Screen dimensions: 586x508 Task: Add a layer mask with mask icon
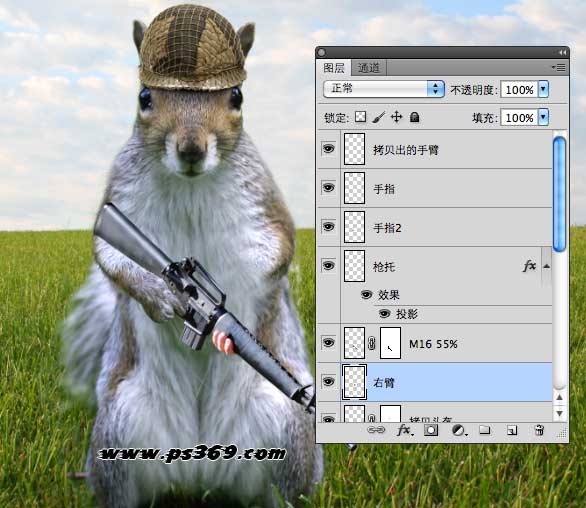[431, 430]
